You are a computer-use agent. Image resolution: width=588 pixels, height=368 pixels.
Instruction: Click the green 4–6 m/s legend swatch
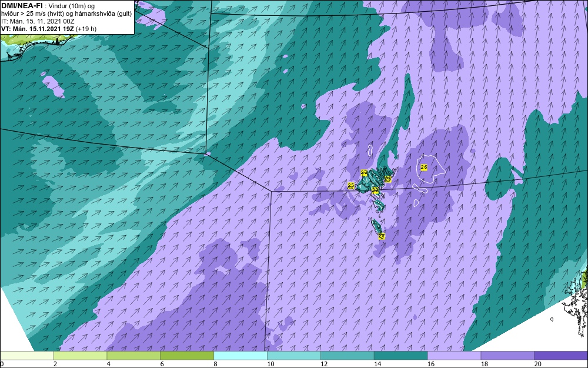(133, 356)
